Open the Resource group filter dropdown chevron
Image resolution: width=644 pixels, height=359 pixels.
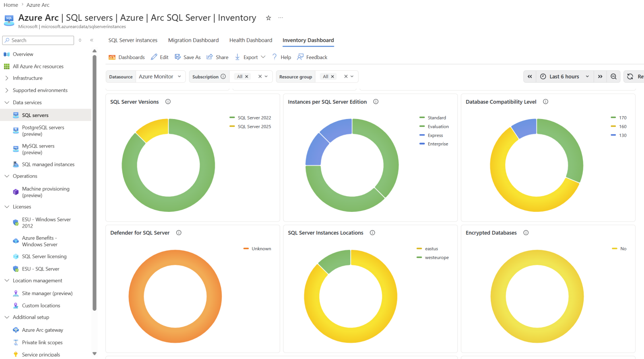pyautogui.click(x=352, y=76)
